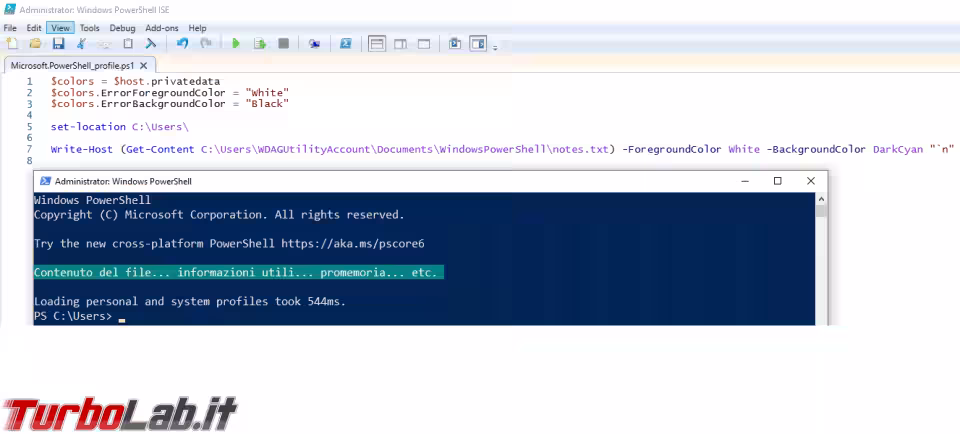This screenshot has height=434, width=960.
Task: Expand the toolbar overflow options arrow
Action: pos(494,47)
